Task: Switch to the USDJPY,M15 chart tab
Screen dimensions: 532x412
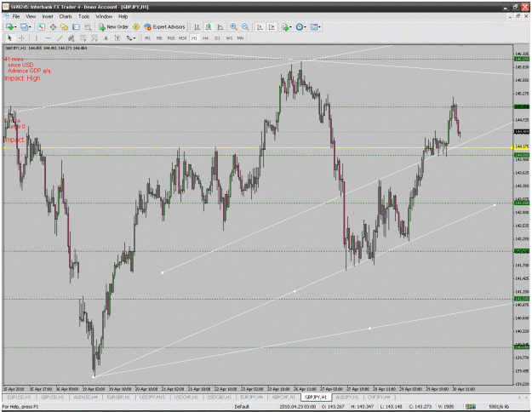Action: pyautogui.click(x=152, y=397)
